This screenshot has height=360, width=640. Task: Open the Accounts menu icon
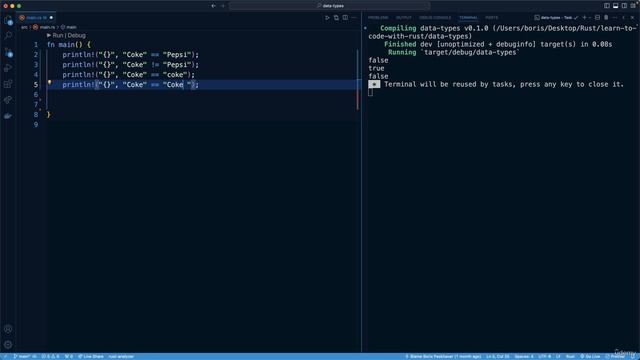tap(8, 329)
